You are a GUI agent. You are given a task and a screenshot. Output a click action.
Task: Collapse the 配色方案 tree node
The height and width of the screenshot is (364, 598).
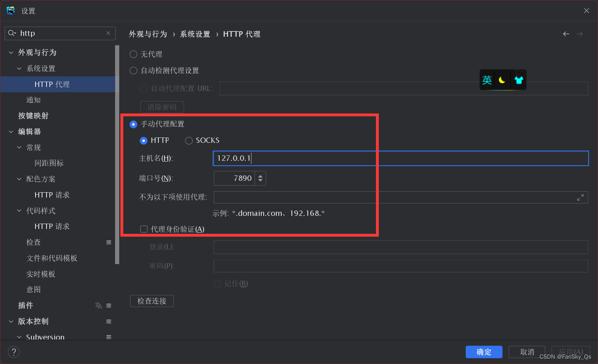pos(19,179)
